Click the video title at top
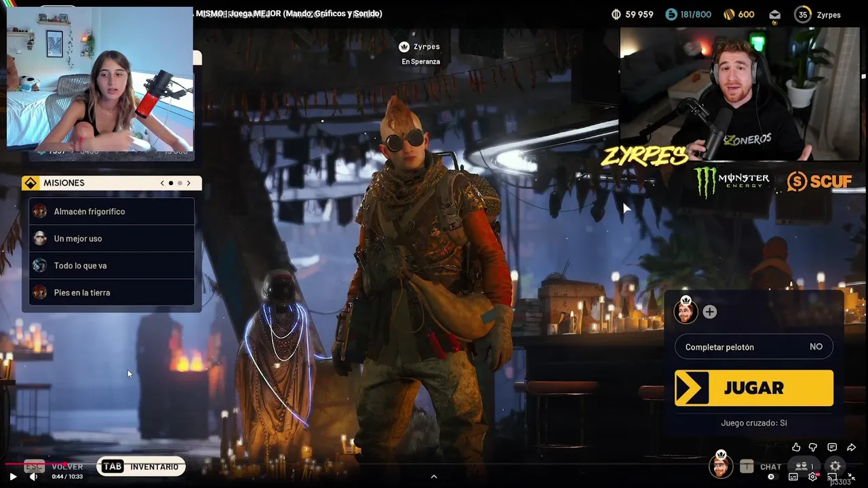The image size is (868, 488). click(289, 14)
